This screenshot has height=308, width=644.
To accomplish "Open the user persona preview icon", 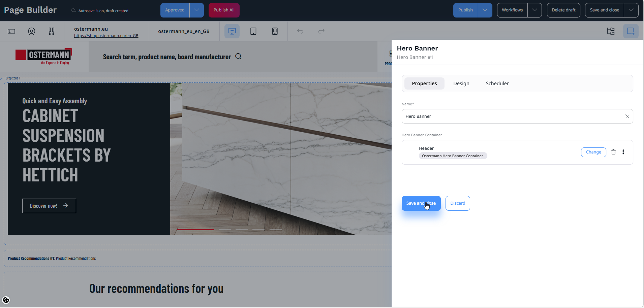I will pyautogui.click(x=31, y=31).
